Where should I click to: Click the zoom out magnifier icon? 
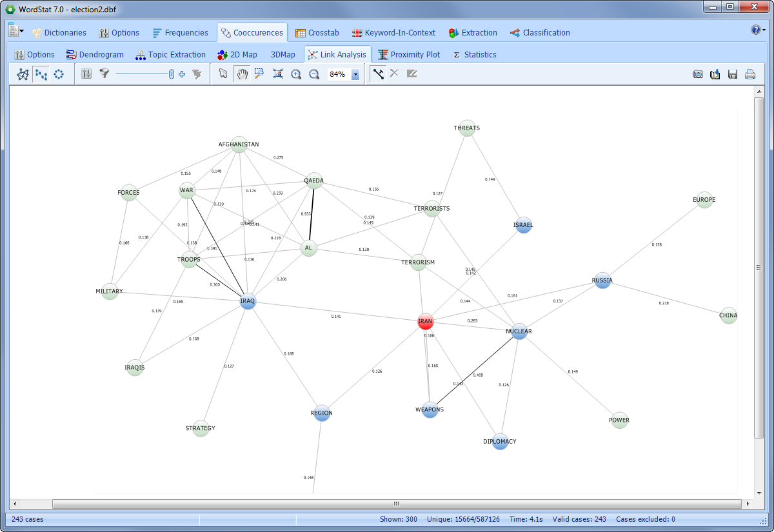(314, 74)
